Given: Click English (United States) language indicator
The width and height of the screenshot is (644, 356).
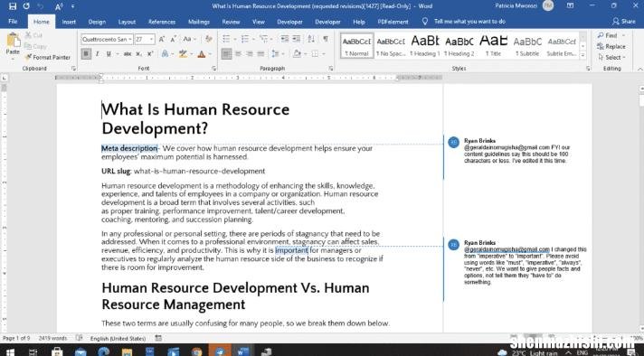Looking at the screenshot, I should 118,338.
